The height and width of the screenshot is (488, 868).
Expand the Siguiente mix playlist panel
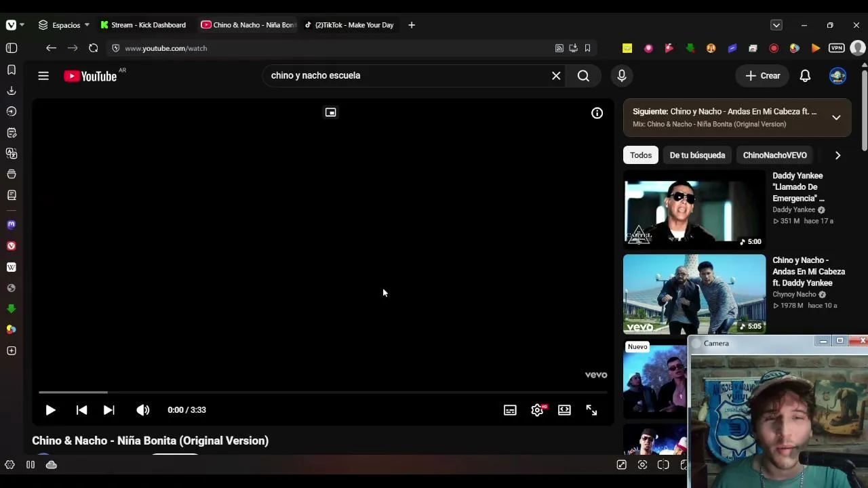point(836,117)
